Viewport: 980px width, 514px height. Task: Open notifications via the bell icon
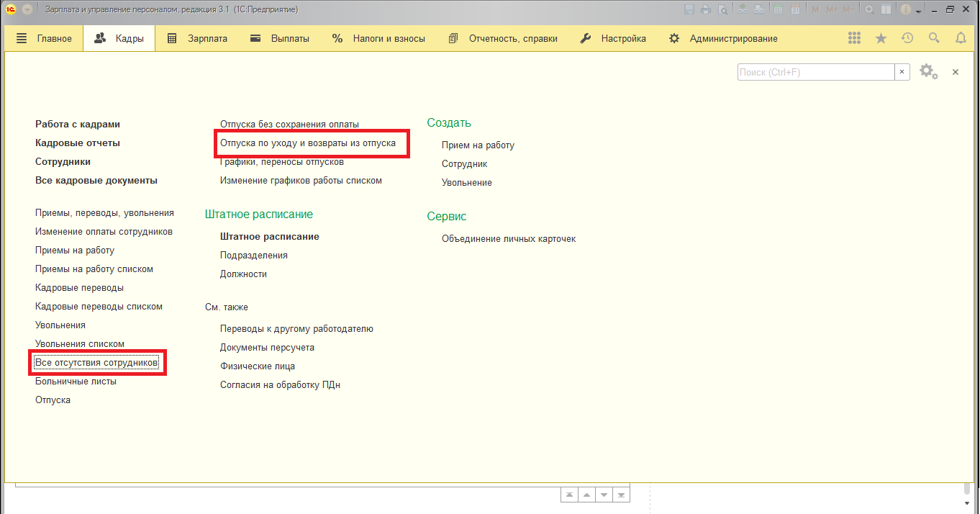click(961, 38)
